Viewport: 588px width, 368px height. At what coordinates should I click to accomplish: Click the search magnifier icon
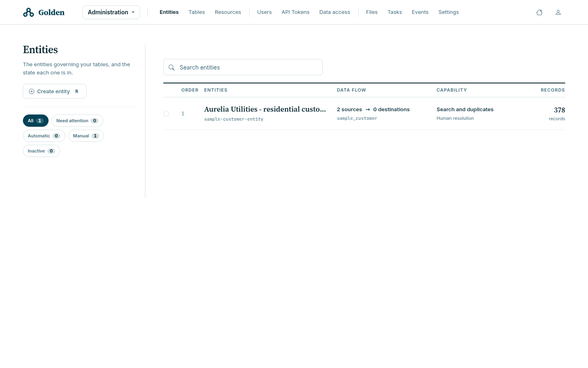tap(171, 67)
